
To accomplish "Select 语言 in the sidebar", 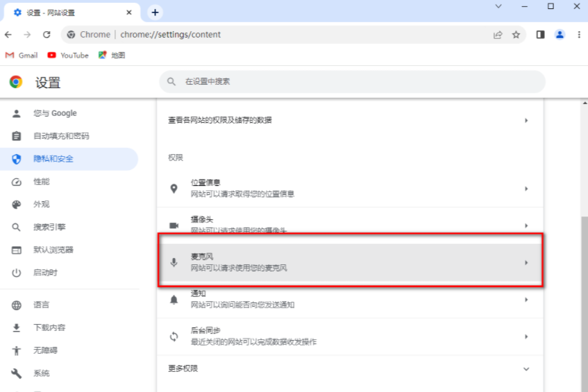I will [x=69, y=305].
